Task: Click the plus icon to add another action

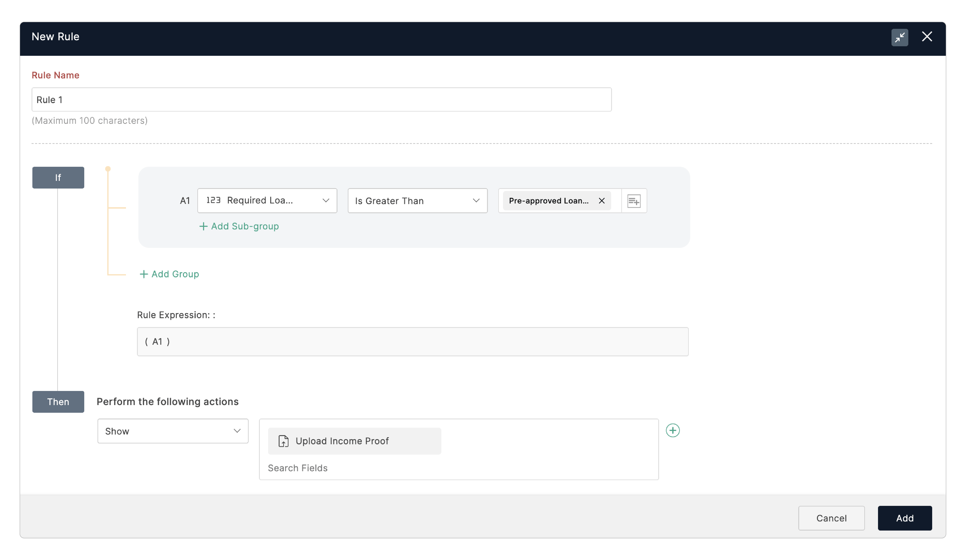Action: tap(674, 431)
